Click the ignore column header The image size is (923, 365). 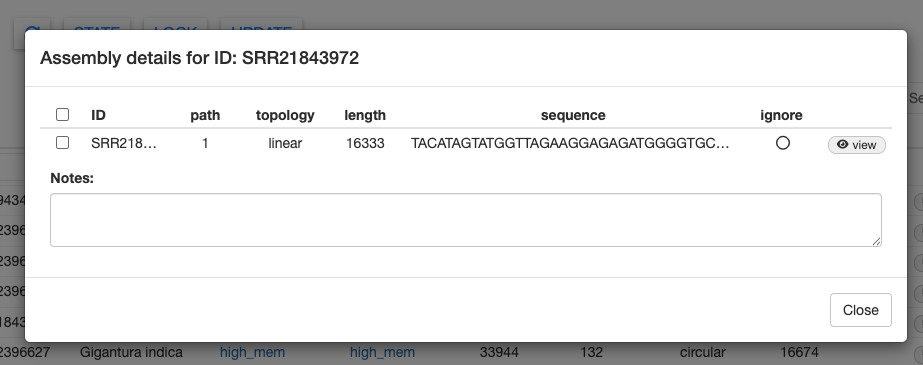pyautogui.click(x=781, y=115)
